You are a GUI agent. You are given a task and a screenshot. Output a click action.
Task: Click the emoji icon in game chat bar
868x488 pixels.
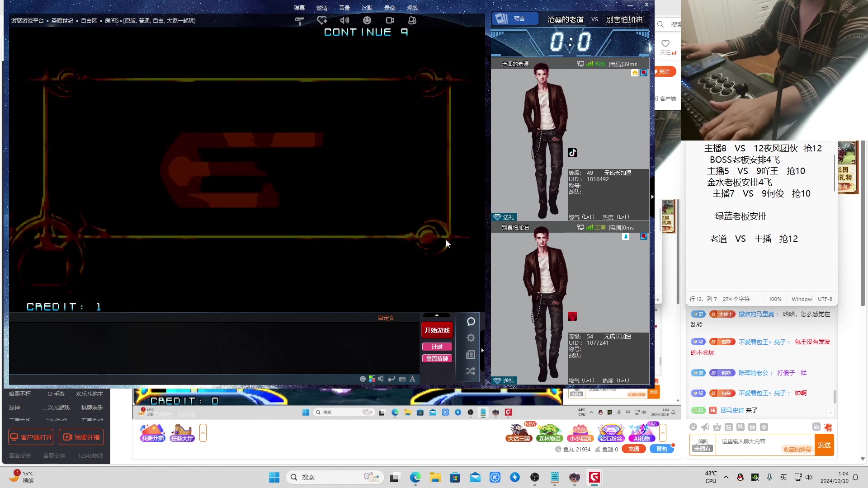pos(363,379)
